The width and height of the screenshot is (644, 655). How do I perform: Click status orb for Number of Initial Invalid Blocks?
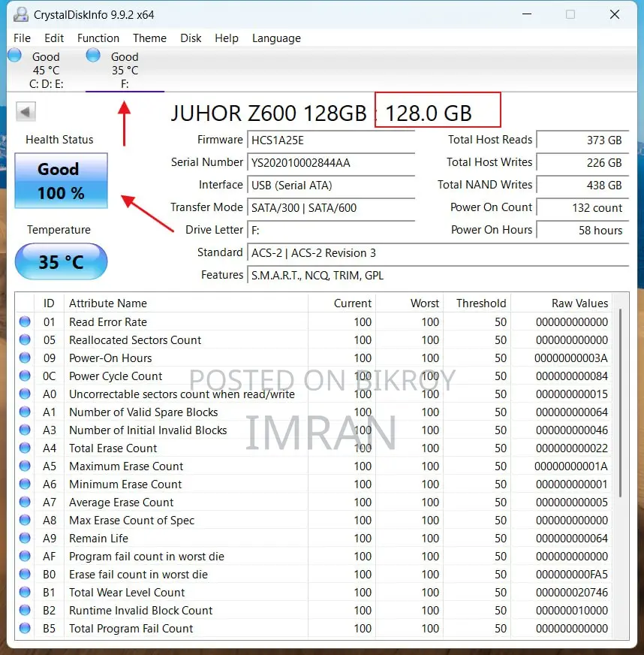pos(25,430)
